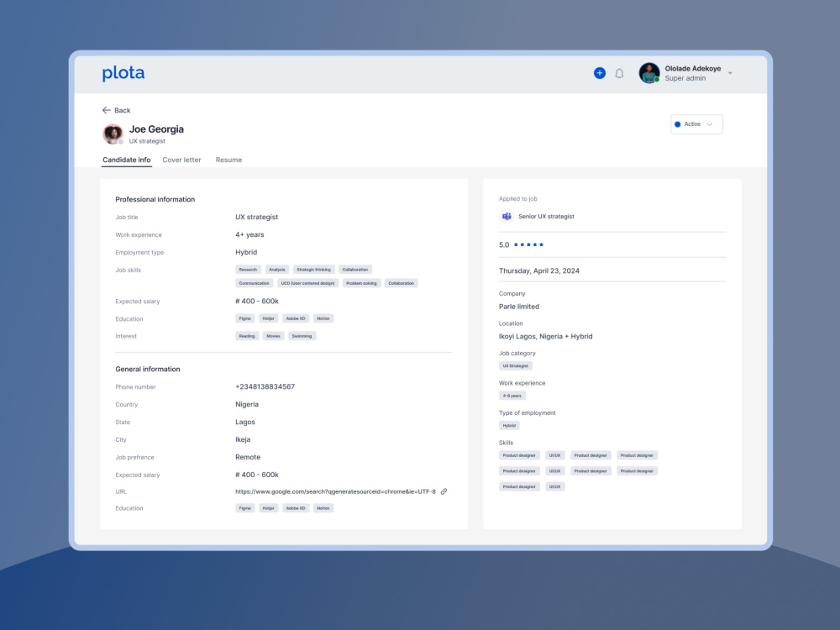The height and width of the screenshot is (630, 840).
Task: Click the Swimming interest chip
Action: pos(302,336)
